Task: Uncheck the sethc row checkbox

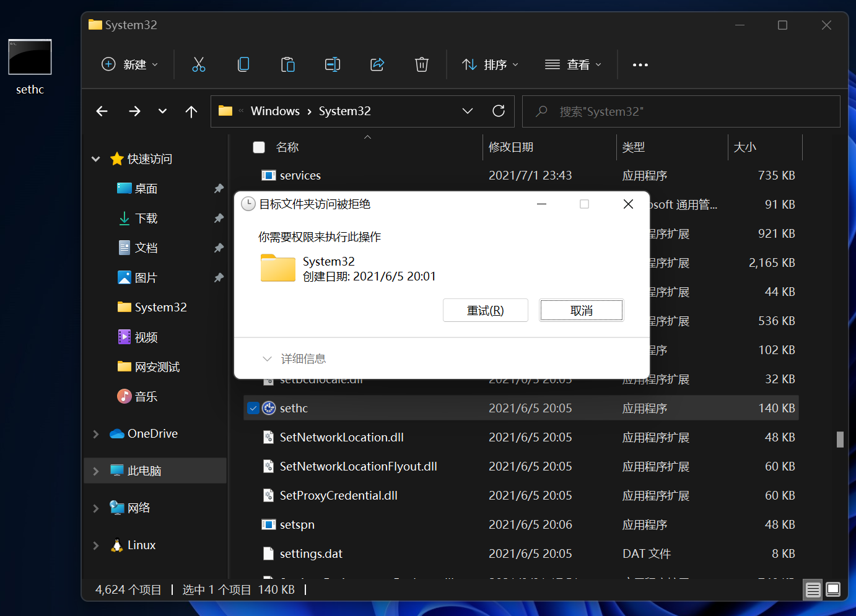Action: [253, 408]
